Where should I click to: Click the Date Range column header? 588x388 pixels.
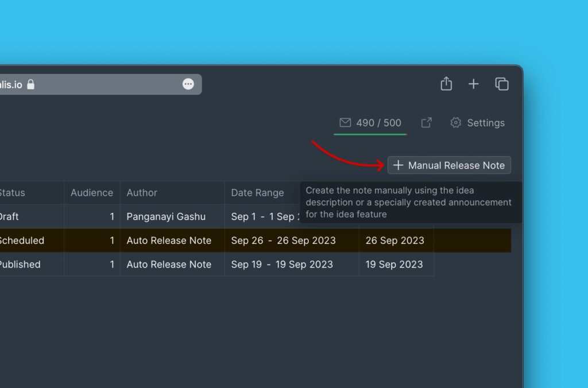[x=257, y=192]
